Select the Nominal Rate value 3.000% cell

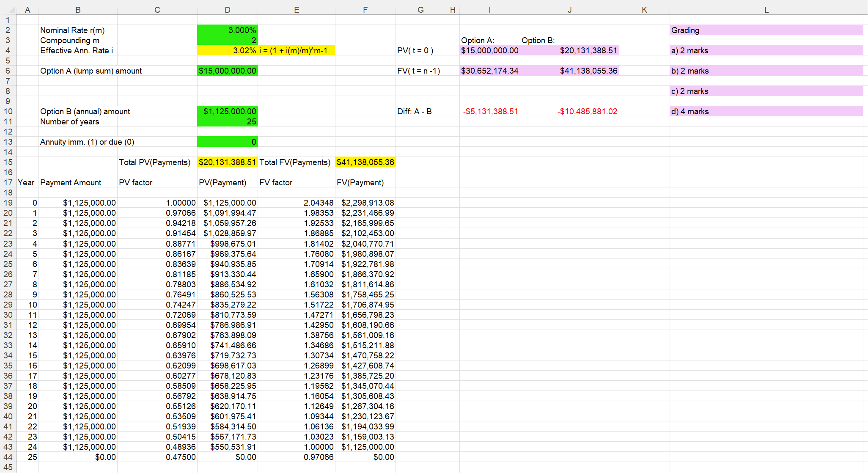[x=228, y=30]
